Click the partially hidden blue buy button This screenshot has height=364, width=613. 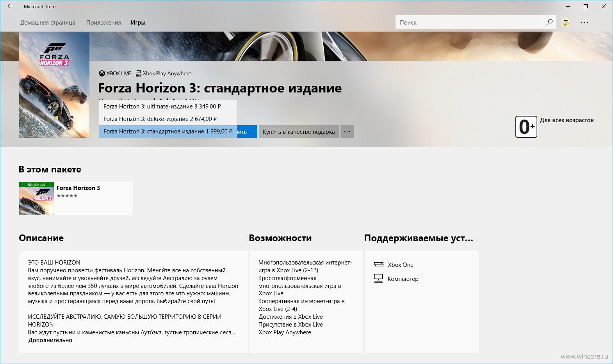coord(247,131)
